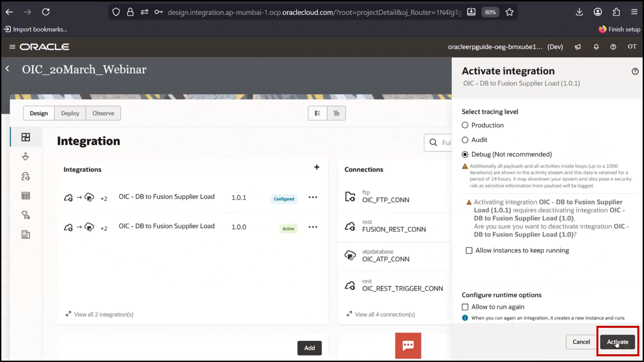Expand View all 2 integration(s)

pyautogui.click(x=99, y=314)
